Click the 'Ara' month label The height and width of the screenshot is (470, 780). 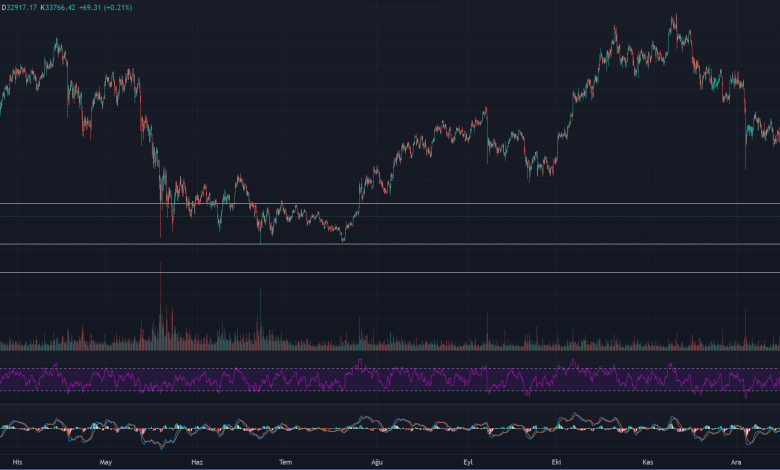[x=736, y=462]
